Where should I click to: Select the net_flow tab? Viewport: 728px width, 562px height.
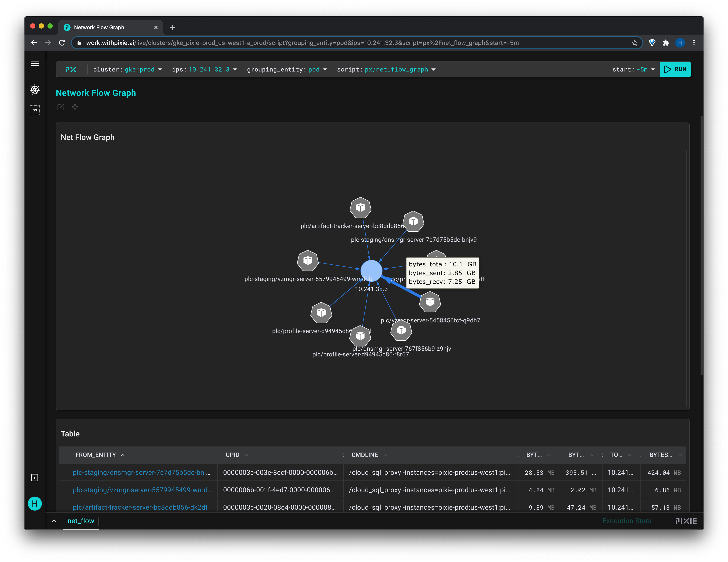point(81,521)
